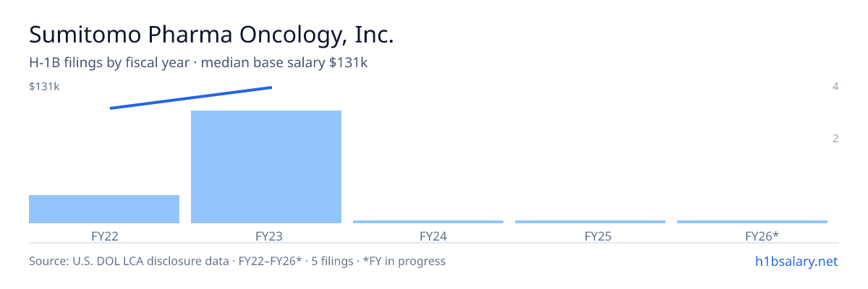Select the tall FY23 filings bar

tap(266, 167)
